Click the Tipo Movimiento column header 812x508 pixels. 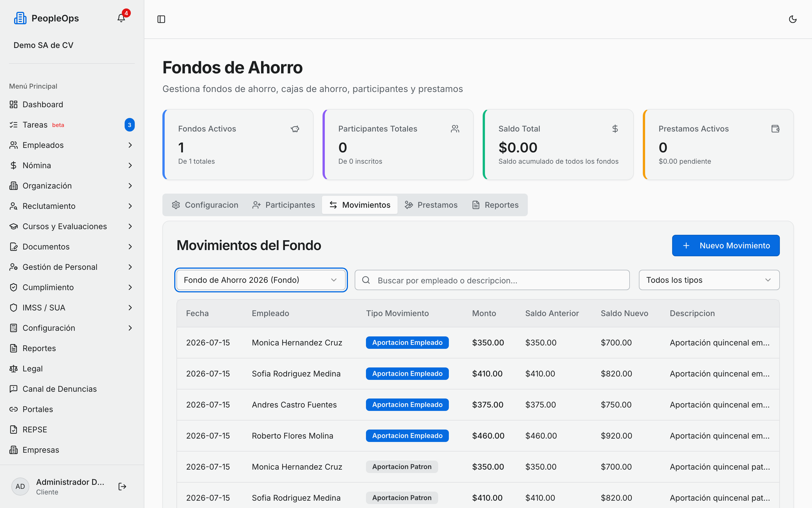397,313
